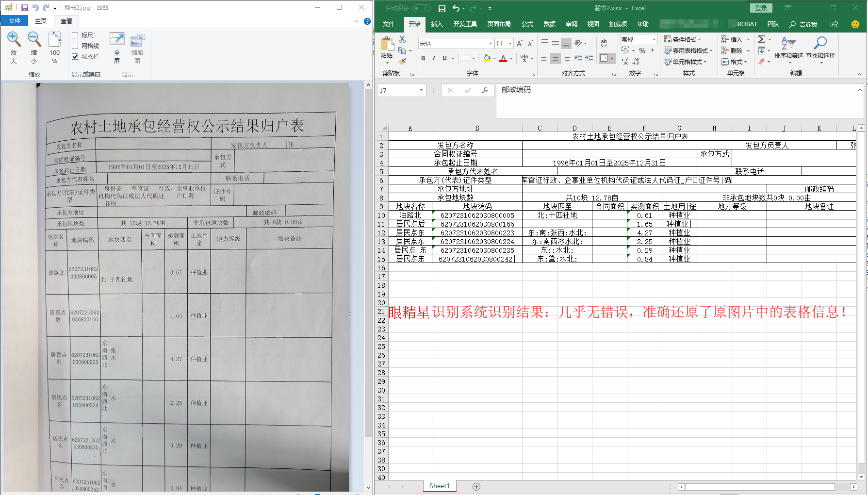The image size is (868, 495).
Task: Open the Borders dropdown arrow in Excel
Action: (x=474, y=58)
